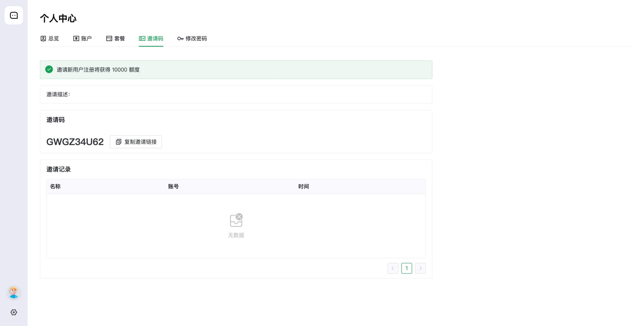
Task: Go to the previous page with the left chevron
Action: tap(393, 268)
